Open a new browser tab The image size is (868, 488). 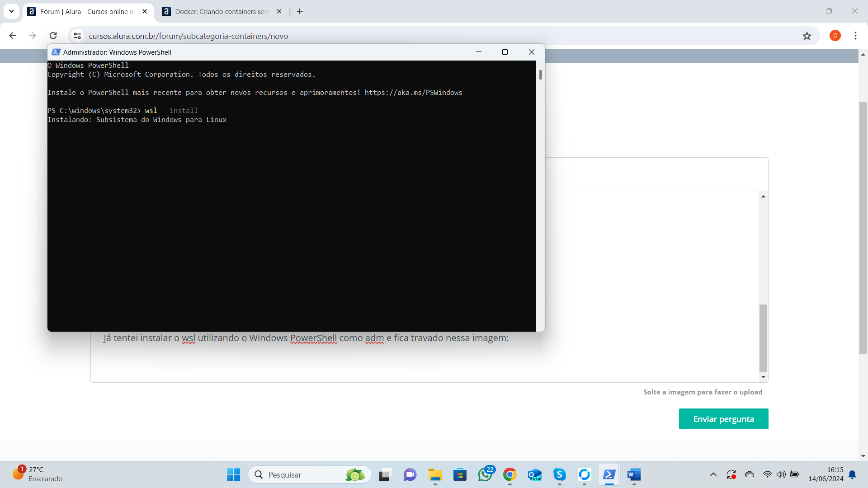300,12
